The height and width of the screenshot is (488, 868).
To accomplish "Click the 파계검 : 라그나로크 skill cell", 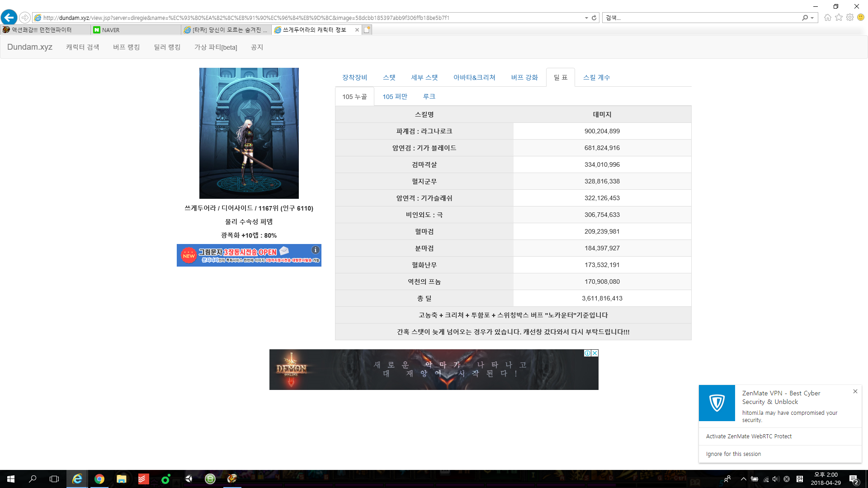I will pyautogui.click(x=425, y=131).
